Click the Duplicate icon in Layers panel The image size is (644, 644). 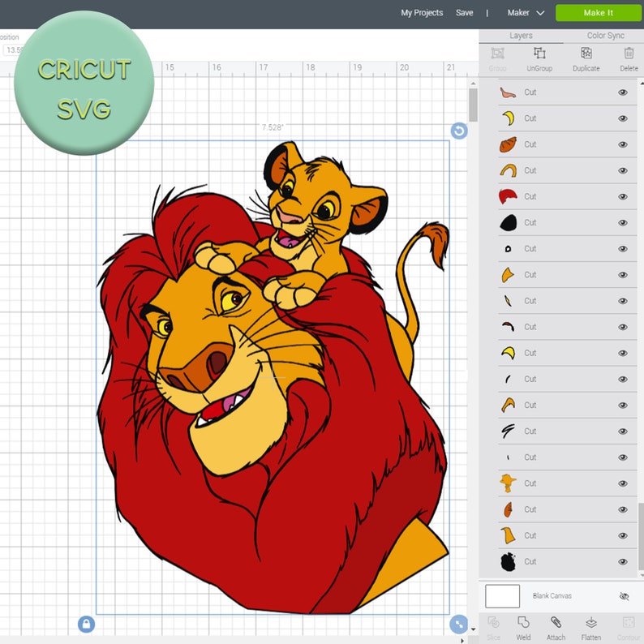point(586,54)
